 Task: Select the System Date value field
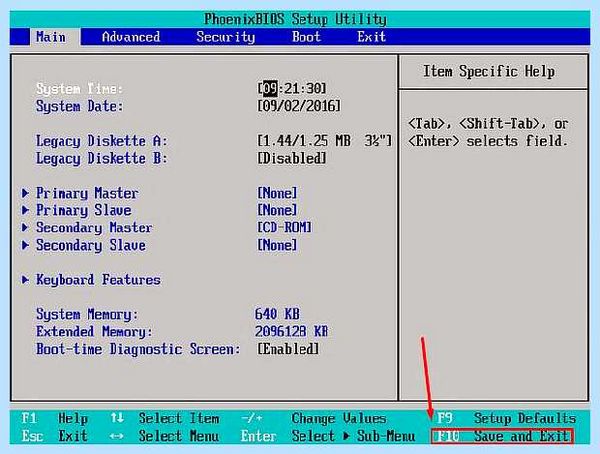pos(299,106)
